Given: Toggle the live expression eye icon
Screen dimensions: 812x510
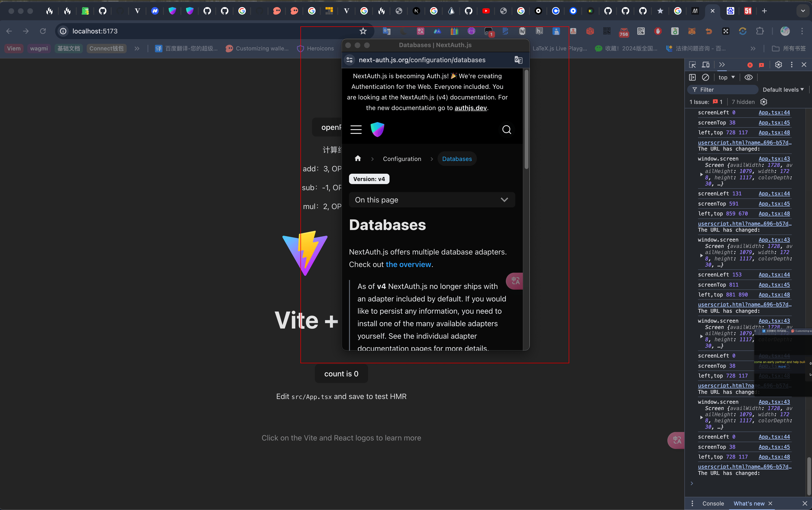Looking at the screenshot, I should click(748, 77).
